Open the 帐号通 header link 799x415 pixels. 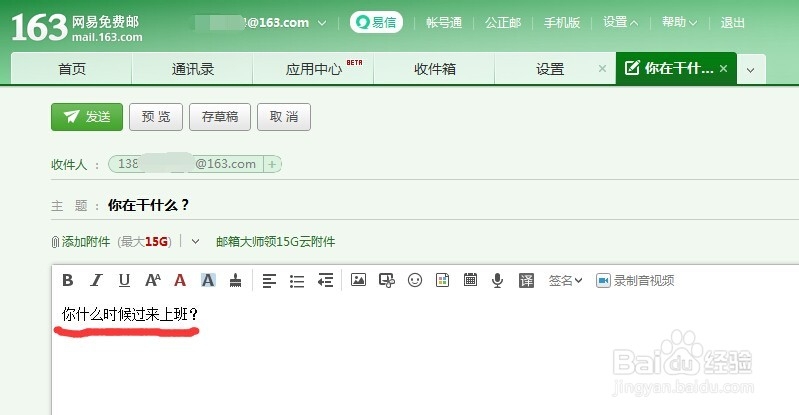click(444, 22)
